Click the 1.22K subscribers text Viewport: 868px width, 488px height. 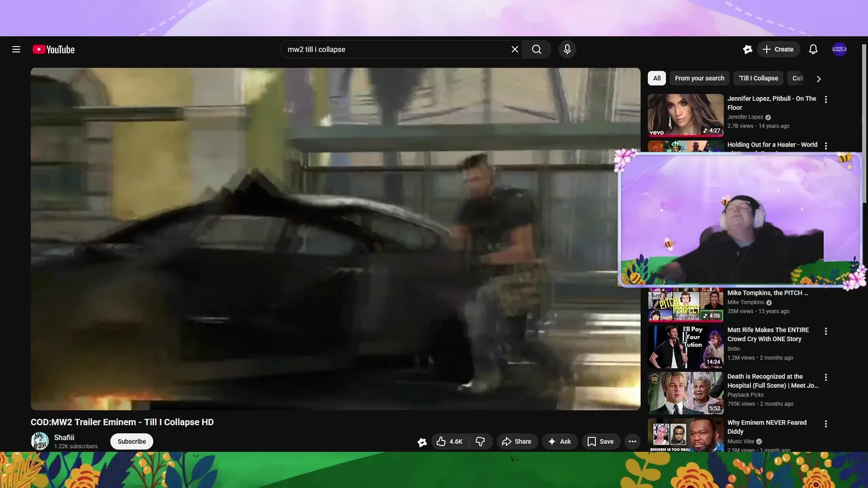[76, 447]
